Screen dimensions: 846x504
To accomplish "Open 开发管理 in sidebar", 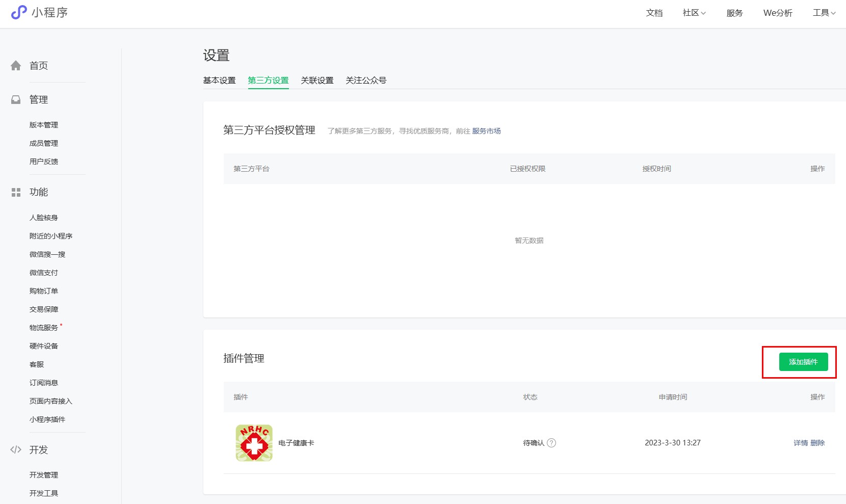I will pos(44,475).
